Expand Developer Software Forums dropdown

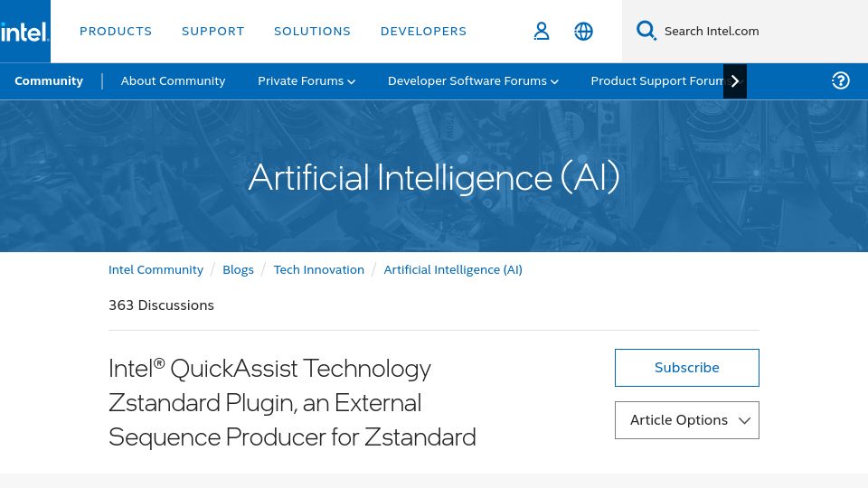click(473, 80)
